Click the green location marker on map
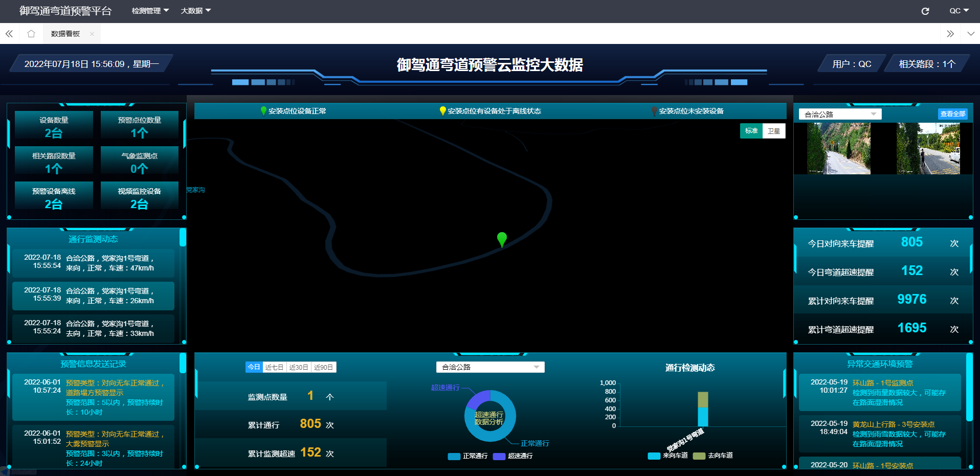The width and height of the screenshot is (980, 476). point(502,239)
